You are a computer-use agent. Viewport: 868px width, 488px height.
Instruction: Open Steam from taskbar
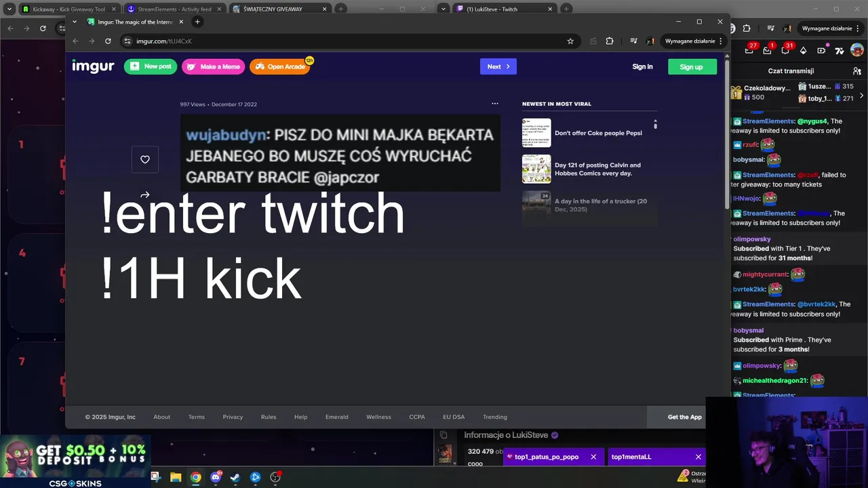235,477
